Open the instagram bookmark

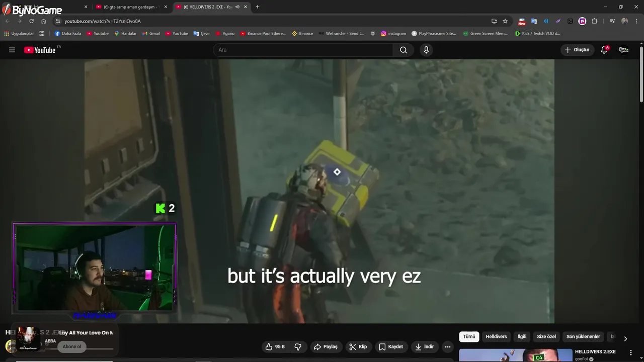(393, 34)
